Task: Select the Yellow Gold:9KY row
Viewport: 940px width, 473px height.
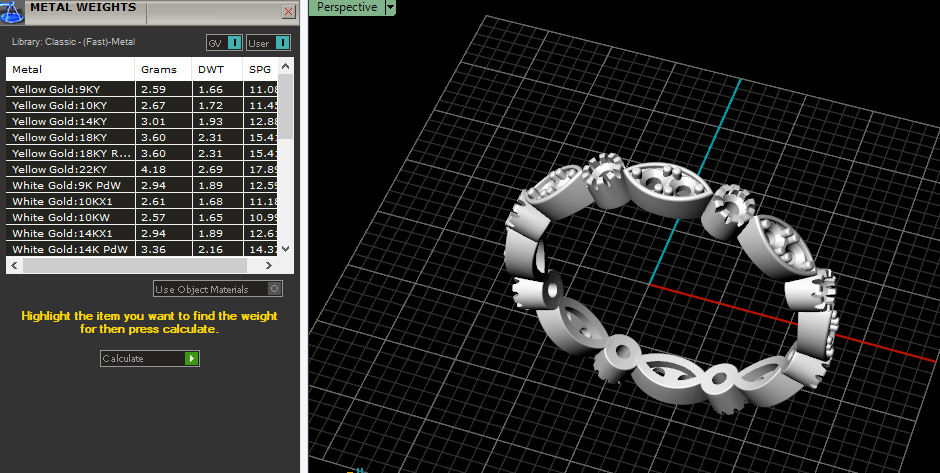Action: coord(142,89)
